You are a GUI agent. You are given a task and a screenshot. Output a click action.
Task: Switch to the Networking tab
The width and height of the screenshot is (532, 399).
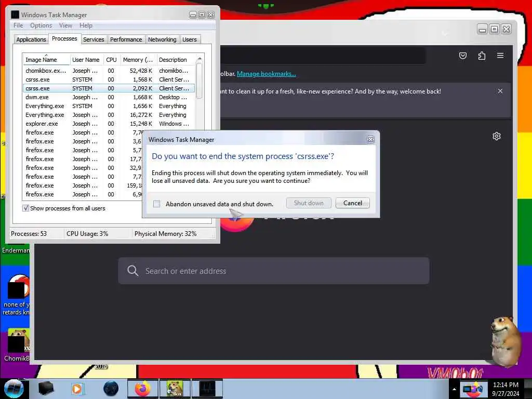[x=162, y=39]
